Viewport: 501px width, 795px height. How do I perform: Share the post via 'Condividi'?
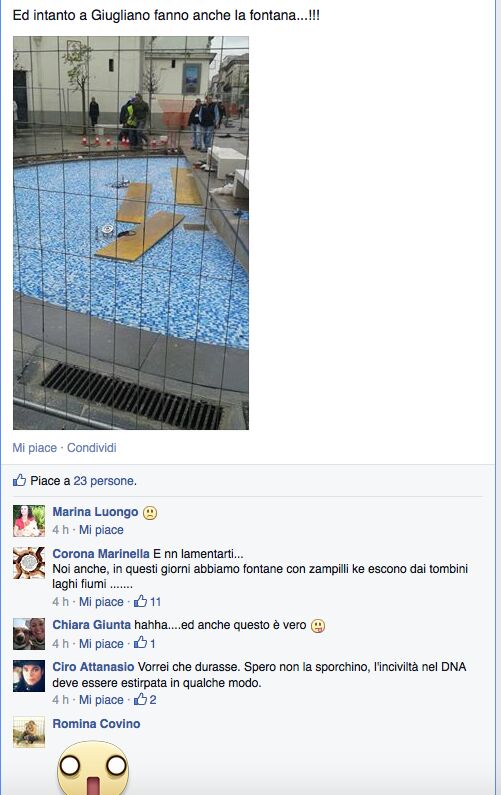(92, 448)
